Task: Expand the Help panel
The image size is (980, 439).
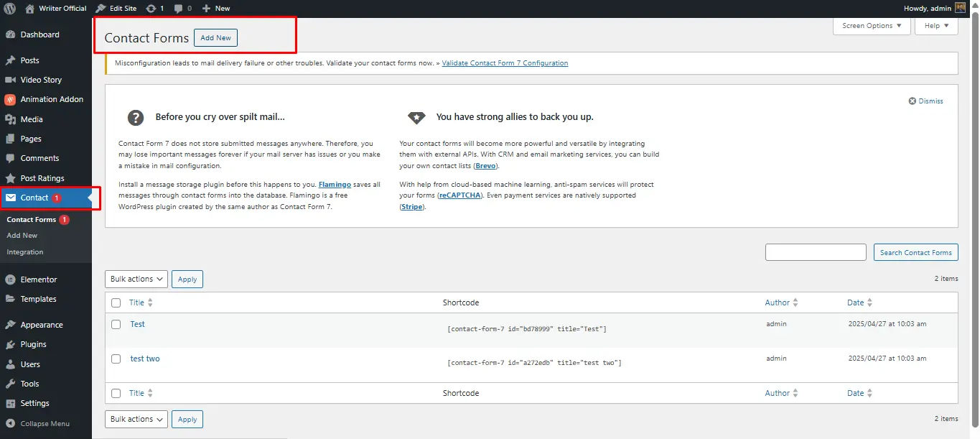Action: point(937,26)
